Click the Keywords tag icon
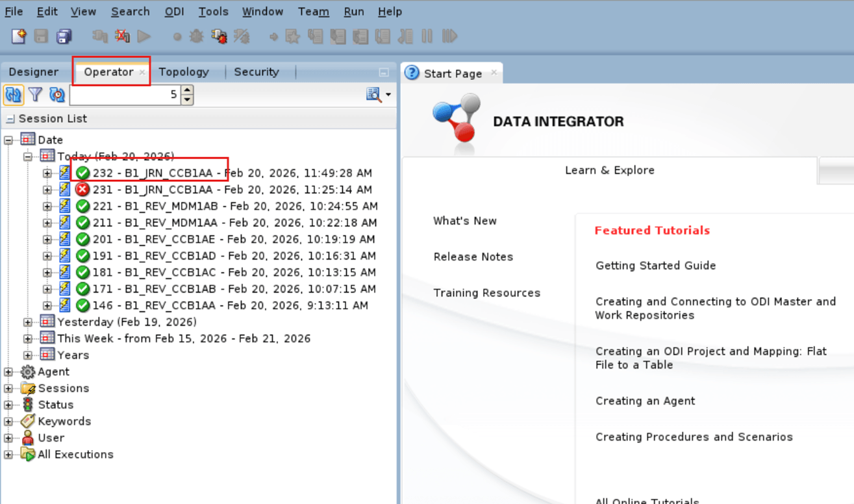 28,422
